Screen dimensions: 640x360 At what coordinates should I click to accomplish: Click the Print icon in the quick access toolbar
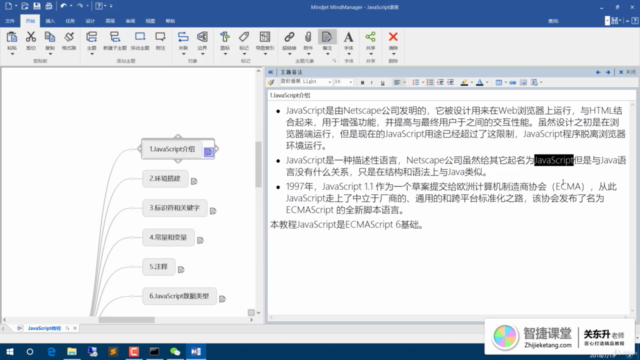tap(49, 6)
